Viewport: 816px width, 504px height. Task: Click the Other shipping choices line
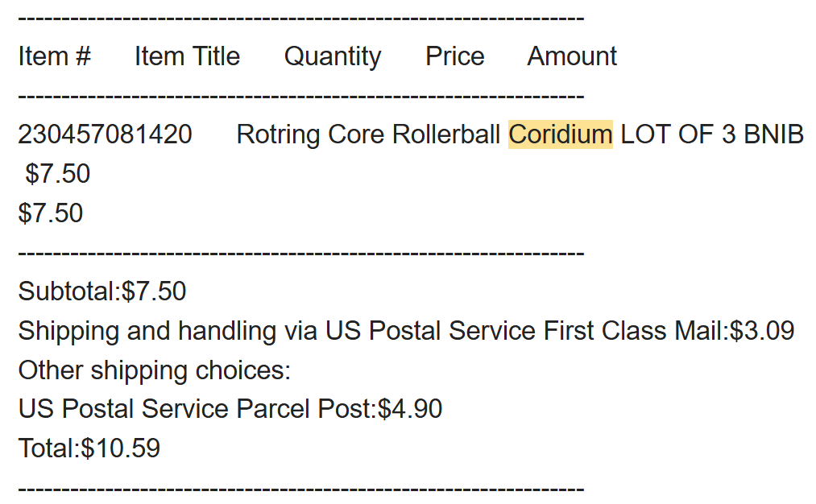click(154, 370)
